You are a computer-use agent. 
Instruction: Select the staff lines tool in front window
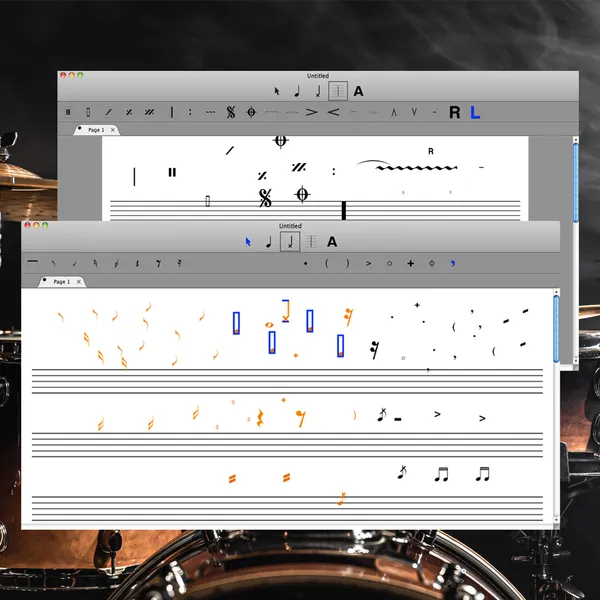[x=311, y=241]
